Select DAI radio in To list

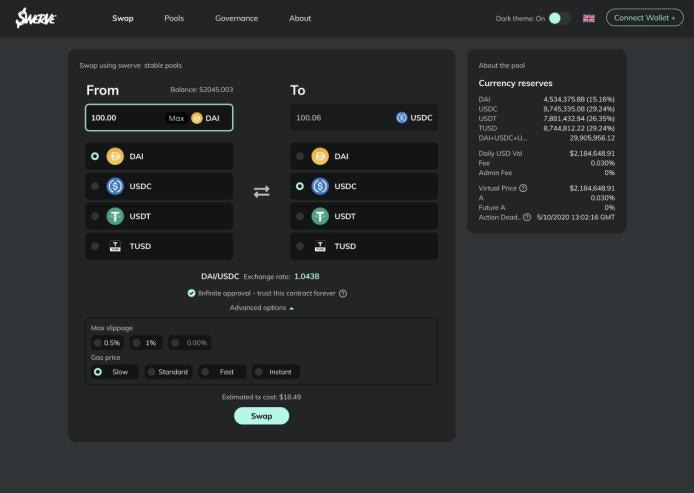(300, 156)
